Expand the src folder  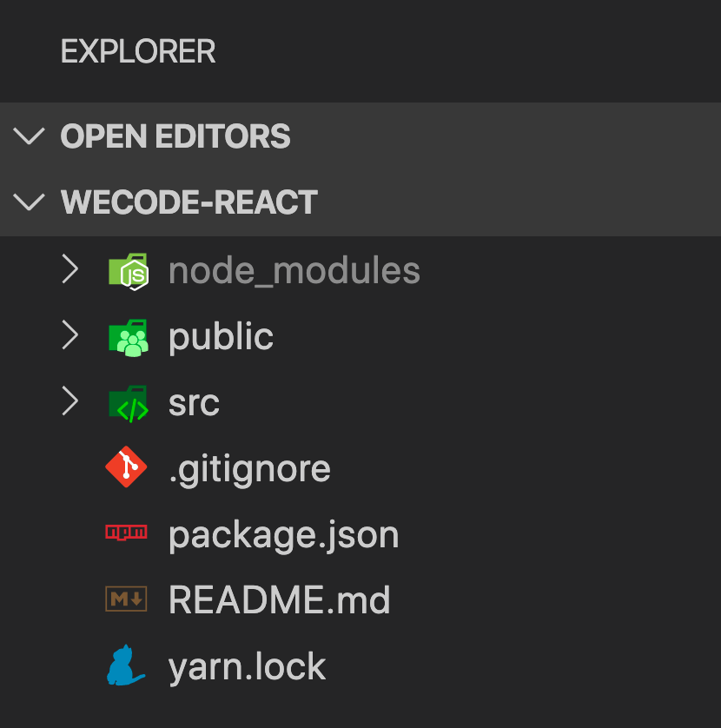[x=69, y=401]
